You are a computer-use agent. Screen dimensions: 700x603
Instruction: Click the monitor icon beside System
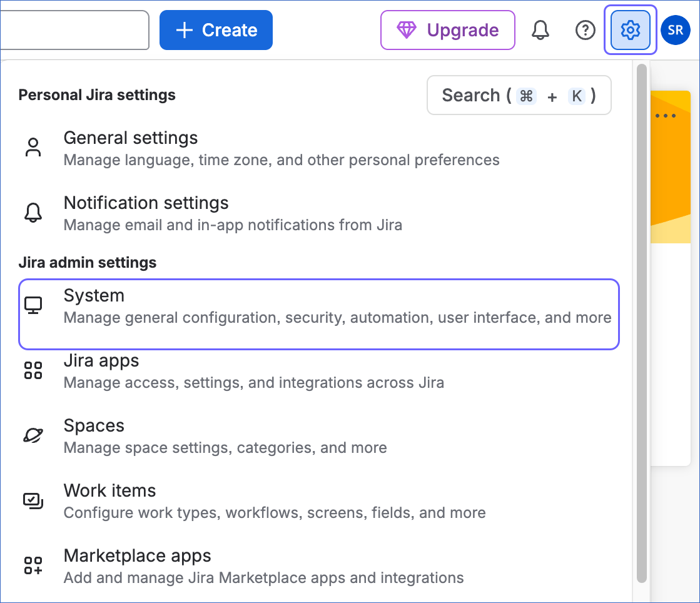click(33, 306)
